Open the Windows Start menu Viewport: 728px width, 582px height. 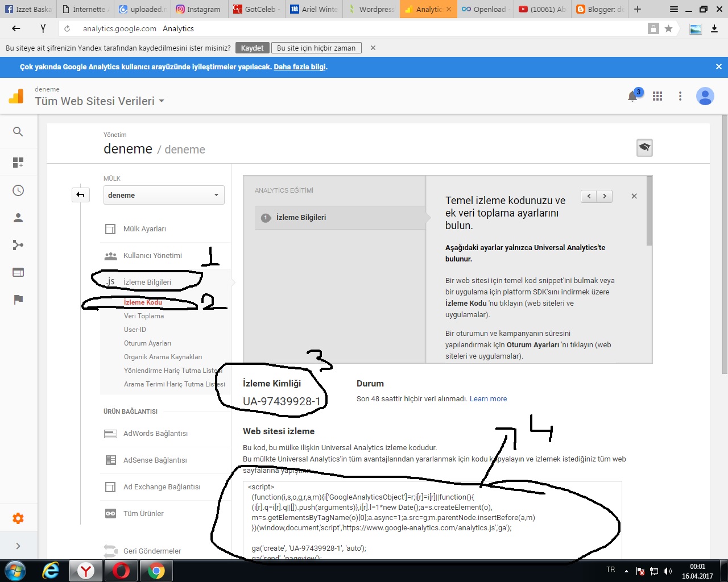(x=15, y=571)
